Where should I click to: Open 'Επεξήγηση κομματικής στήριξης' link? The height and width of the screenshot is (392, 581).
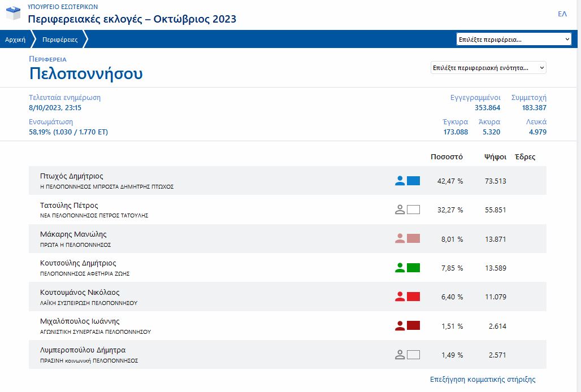[482, 380]
